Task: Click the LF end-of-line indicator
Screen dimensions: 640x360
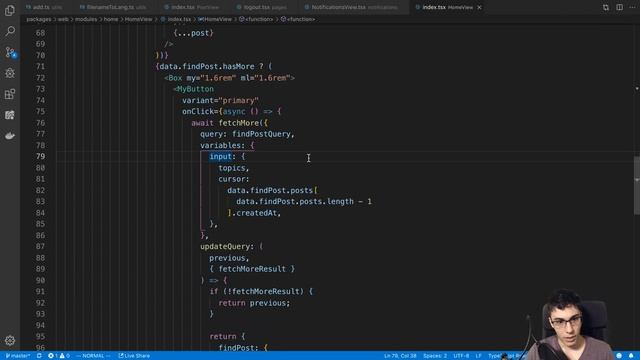Action: pos(478,356)
